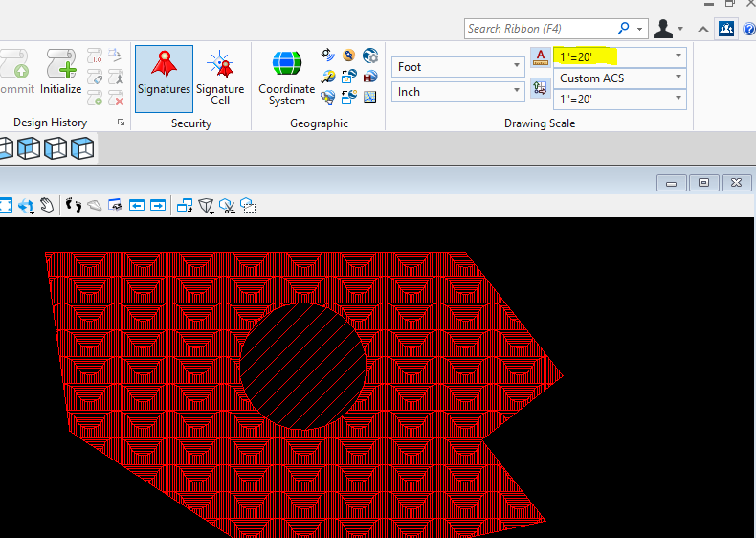Open the view perspective cube dropdown
Screen dimensions: 756x538
tap(207, 206)
